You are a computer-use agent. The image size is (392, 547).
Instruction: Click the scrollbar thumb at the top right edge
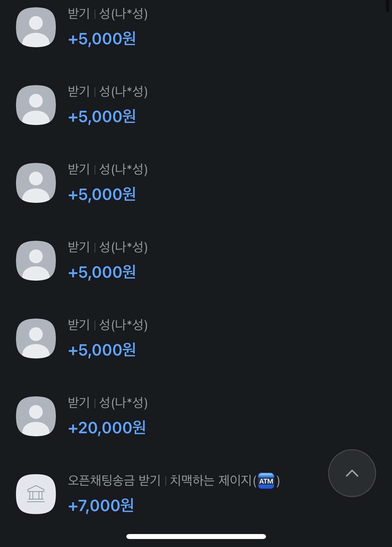coord(387,6)
